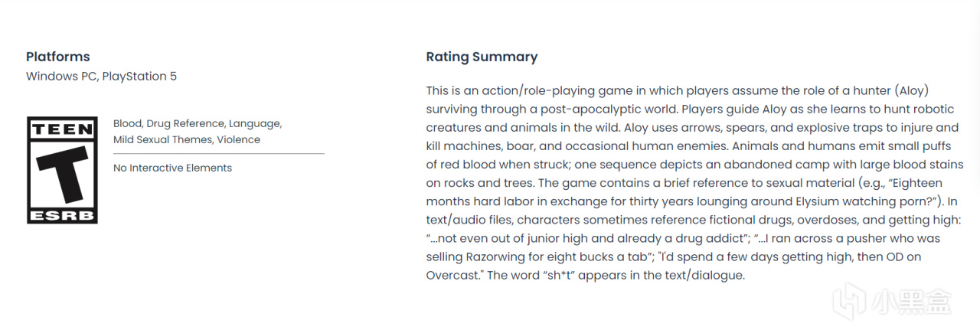Image resolution: width=980 pixels, height=330 pixels.
Task: Click the ESRB Teen rating badge
Action: (62, 170)
